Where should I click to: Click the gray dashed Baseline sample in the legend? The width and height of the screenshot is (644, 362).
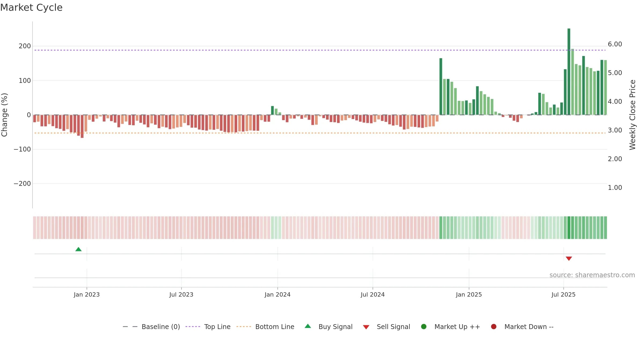[x=130, y=327]
